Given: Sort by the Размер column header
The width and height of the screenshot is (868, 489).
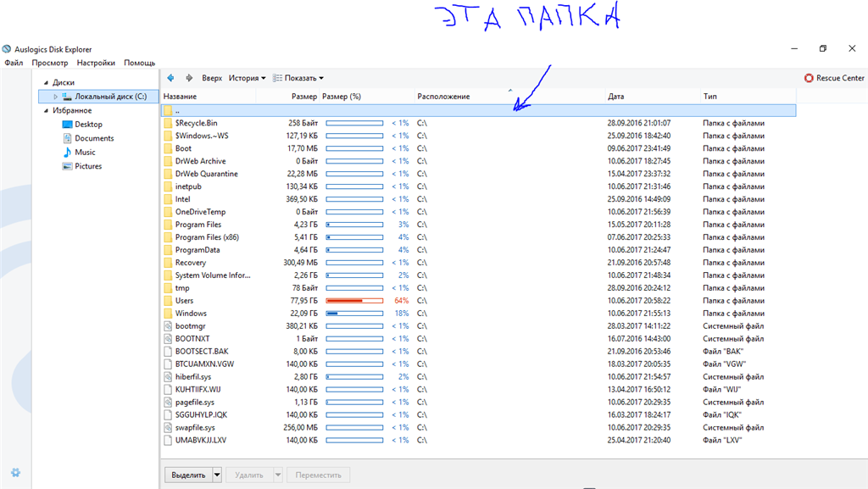Looking at the screenshot, I should click(x=288, y=97).
